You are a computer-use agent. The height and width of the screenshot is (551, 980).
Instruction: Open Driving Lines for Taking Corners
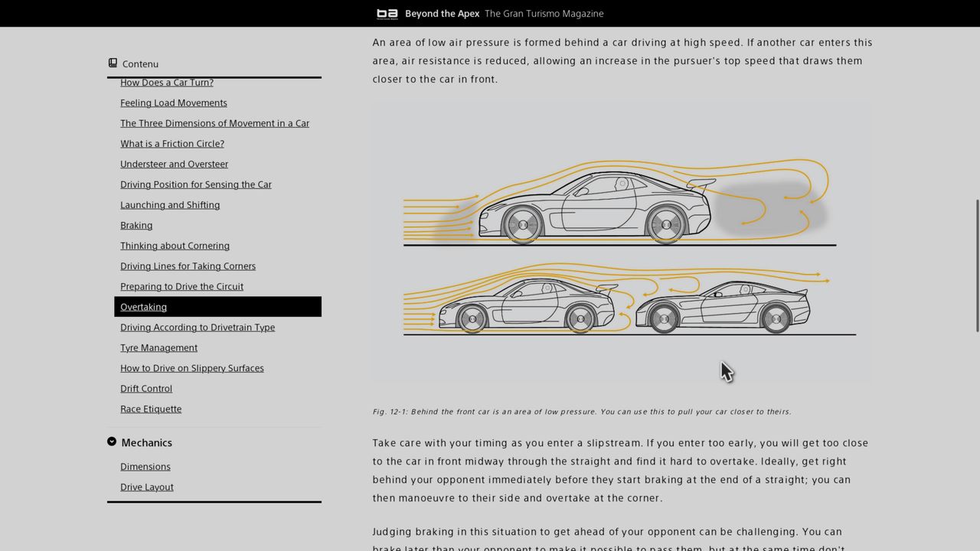(188, 266)
